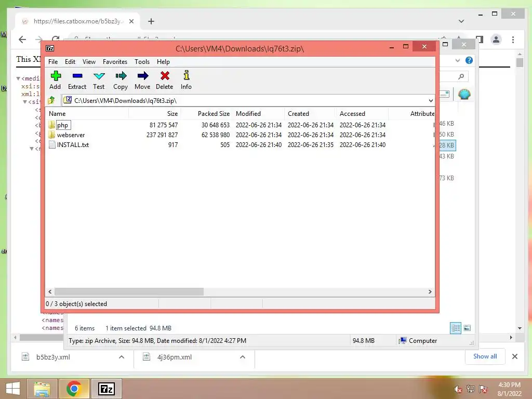Click size value 81 275 547
Screen dimensions: 532x399
(164, 125)
